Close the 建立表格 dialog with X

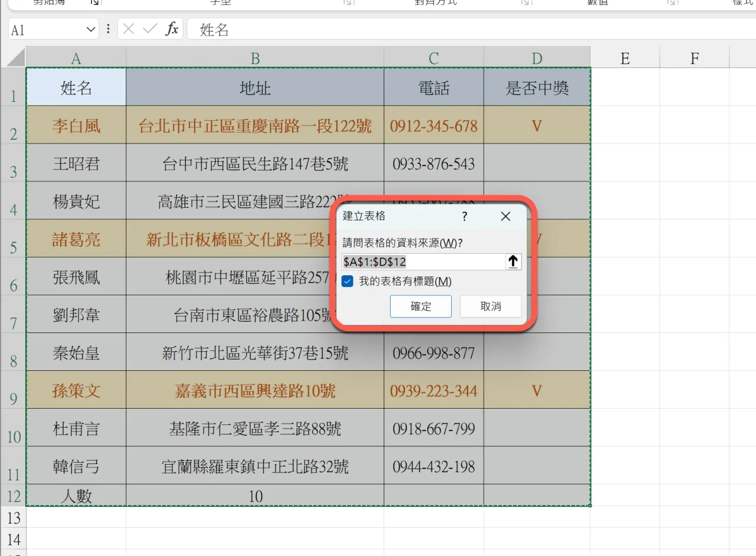coord(505,217)
